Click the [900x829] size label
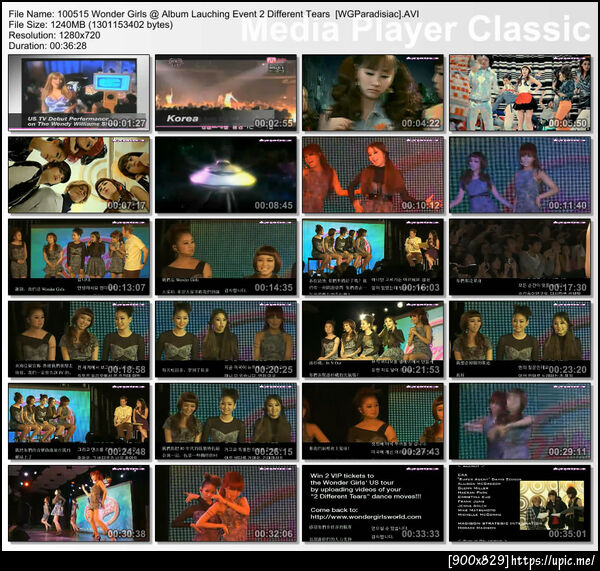The width and height of the screenshot is (600, 571). [x=479, y=561]
